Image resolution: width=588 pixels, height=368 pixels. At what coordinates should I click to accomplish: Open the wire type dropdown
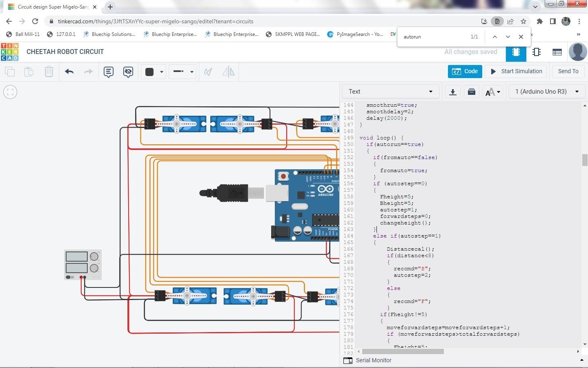coord(182,72)
